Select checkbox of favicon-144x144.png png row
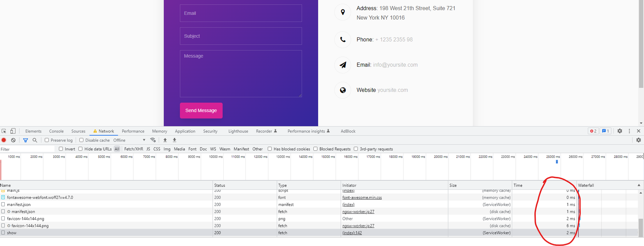 (x=3, y=219)
